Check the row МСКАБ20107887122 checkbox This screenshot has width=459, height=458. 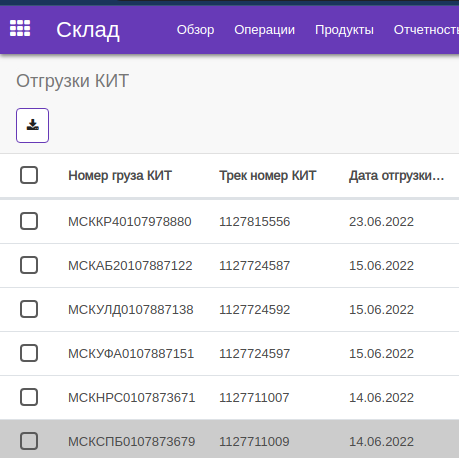click(x=29, y=265)
